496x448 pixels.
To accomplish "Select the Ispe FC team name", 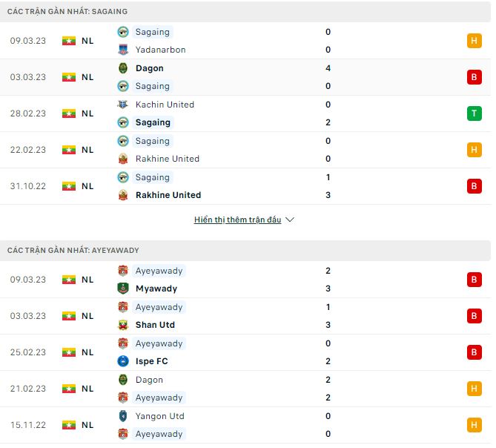I will click(152, 361).
